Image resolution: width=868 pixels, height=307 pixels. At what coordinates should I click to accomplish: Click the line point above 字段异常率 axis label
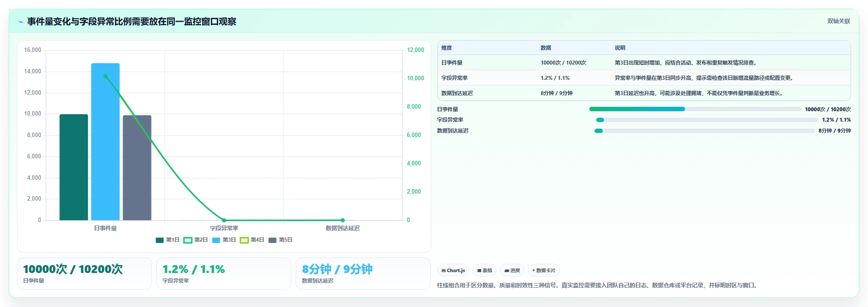point(224,220)
